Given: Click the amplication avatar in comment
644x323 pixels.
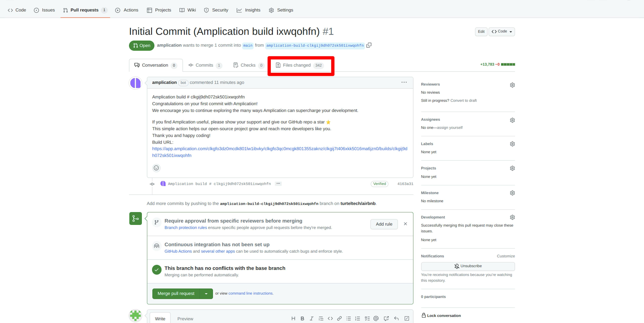Looking at the screenshot, I should [136, 83].
